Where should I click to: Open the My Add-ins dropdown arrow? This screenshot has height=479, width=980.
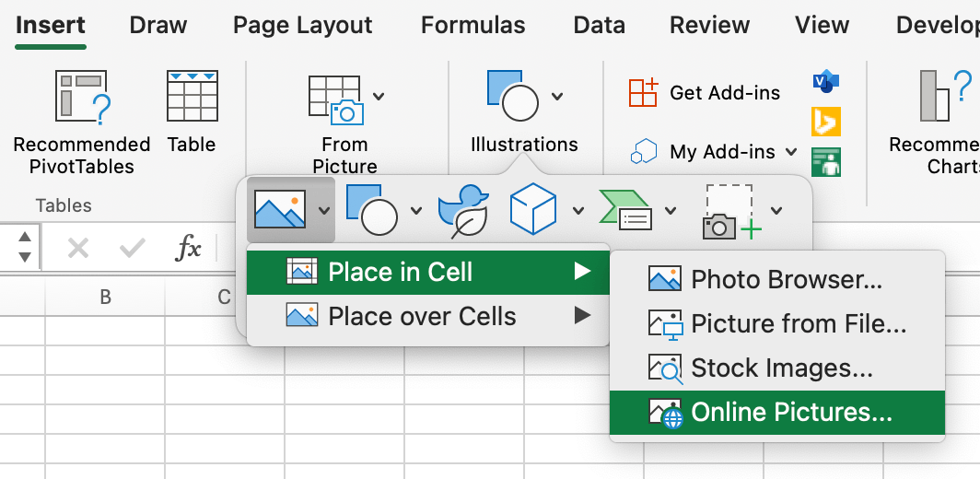791,152
